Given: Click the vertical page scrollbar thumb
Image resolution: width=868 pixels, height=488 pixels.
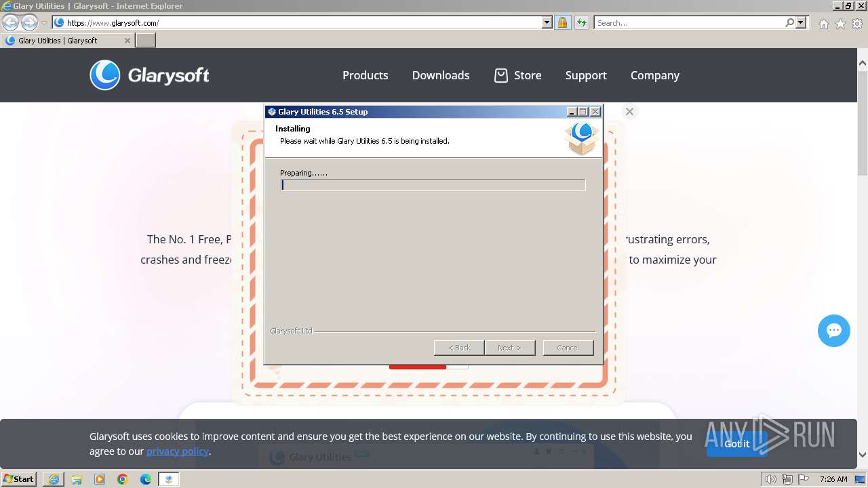Looking at the screenshot, I should pos(863,122).
